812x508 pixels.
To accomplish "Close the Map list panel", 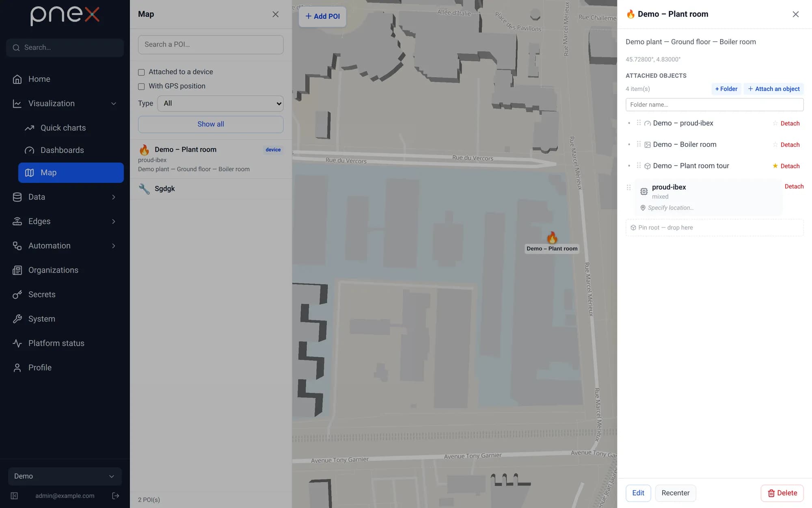I will pyautogui.click(x=275, y=14).
